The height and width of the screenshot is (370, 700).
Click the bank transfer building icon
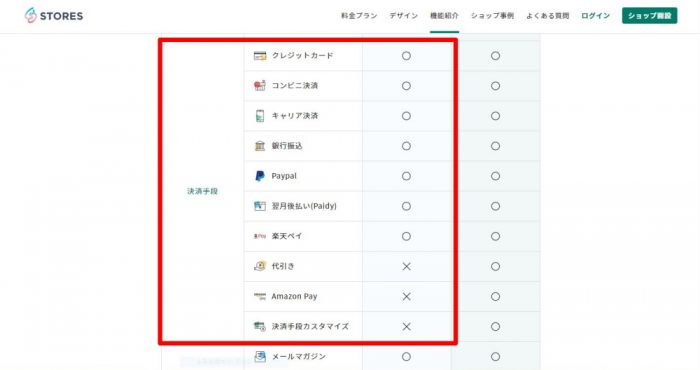click(260, 146)
